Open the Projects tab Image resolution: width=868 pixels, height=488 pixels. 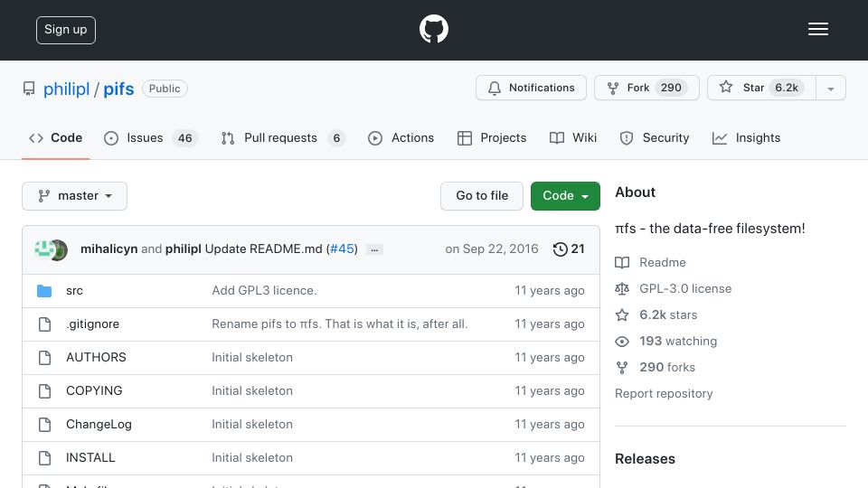coord(492,137)
